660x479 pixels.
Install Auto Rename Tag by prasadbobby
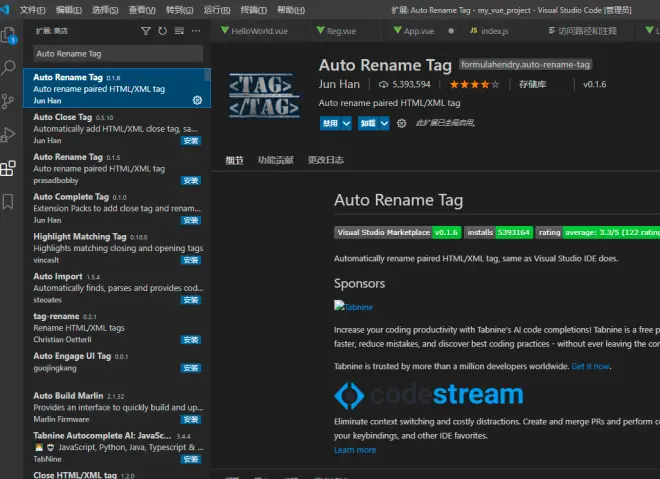(191, 181)
